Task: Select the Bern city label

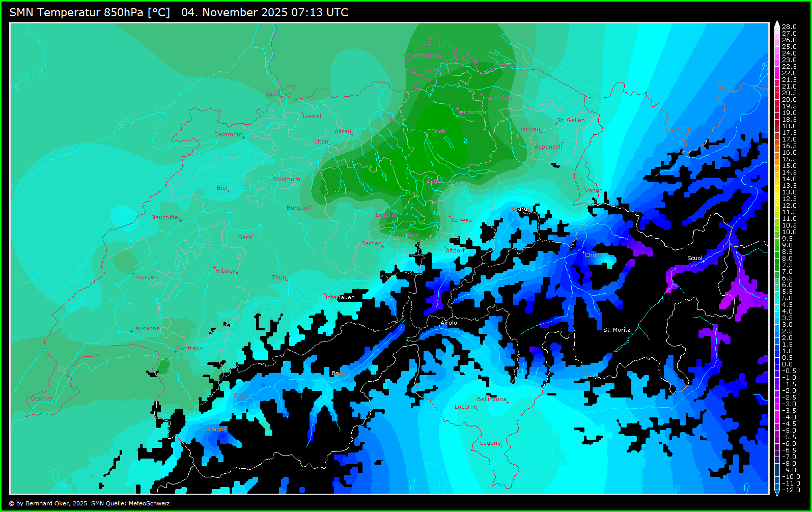Action: [245, 237]
